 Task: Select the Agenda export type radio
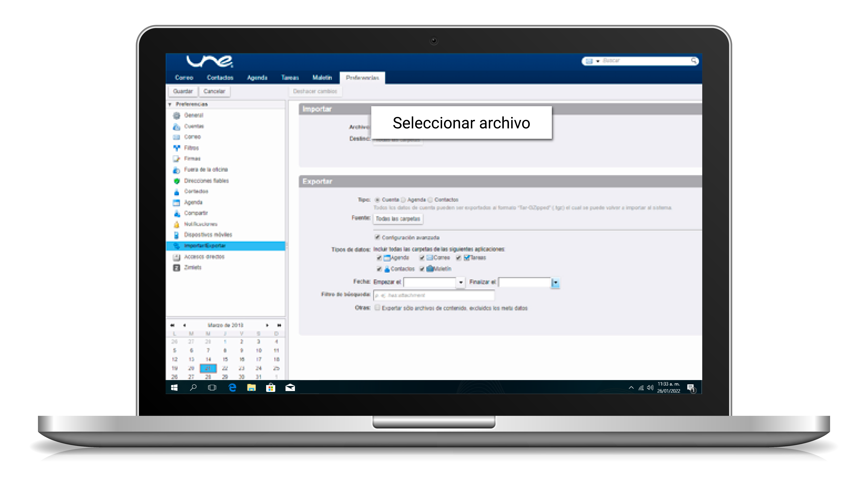point(403,200)
